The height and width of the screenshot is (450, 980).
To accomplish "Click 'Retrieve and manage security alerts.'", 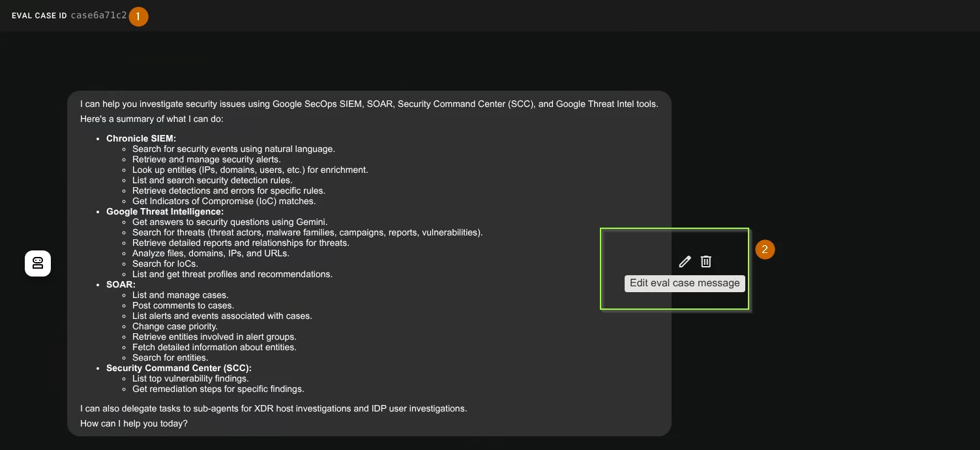I will click(x=206, y=159).
